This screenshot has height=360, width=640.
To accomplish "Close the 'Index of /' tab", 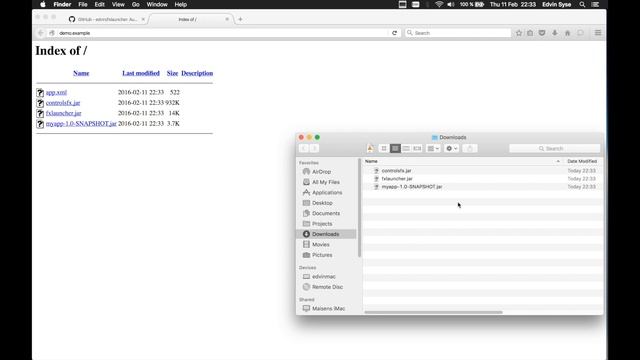I will [227, 19].
